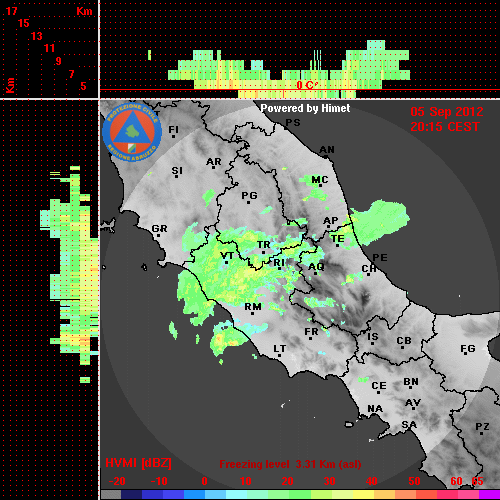Viewport: 500px width, 500px height.
Task: Click the 9 km altitude label
Action: click(59, 61)
